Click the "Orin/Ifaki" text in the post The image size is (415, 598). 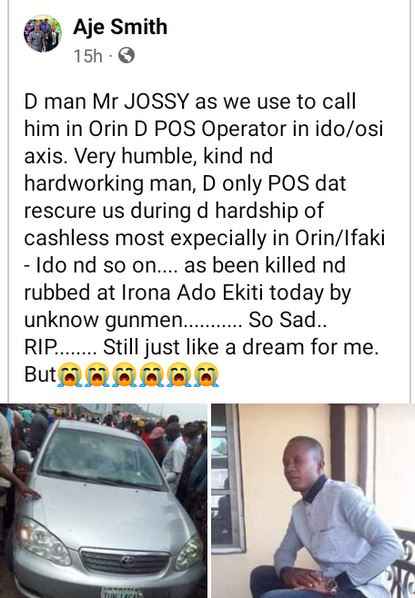coord(339,238)
